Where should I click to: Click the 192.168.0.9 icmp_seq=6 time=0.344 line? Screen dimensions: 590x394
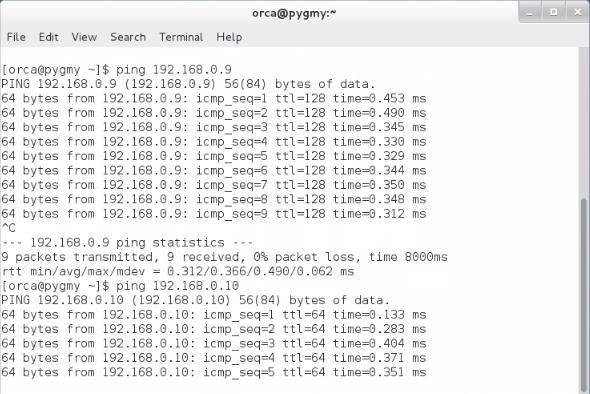(x=214, y=170)
